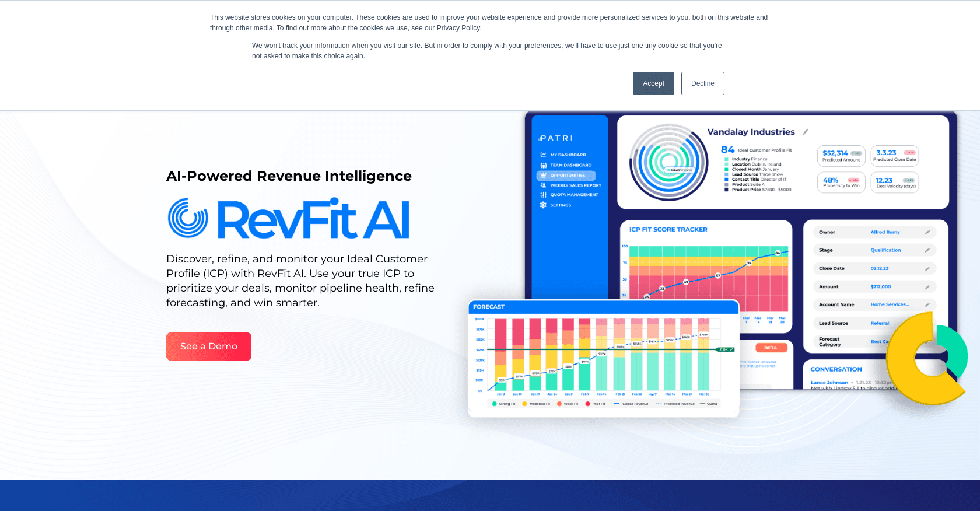Click the RevFit AI logo
980x511 pixels.
click(289, 219)
